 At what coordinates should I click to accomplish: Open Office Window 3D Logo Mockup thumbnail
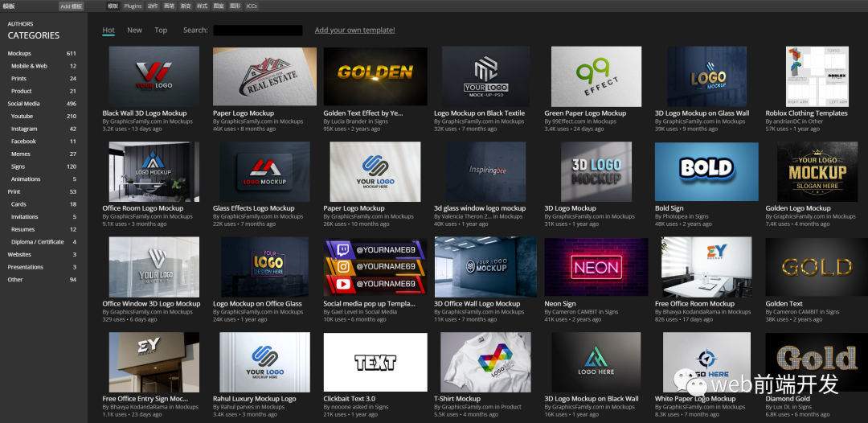154,267
